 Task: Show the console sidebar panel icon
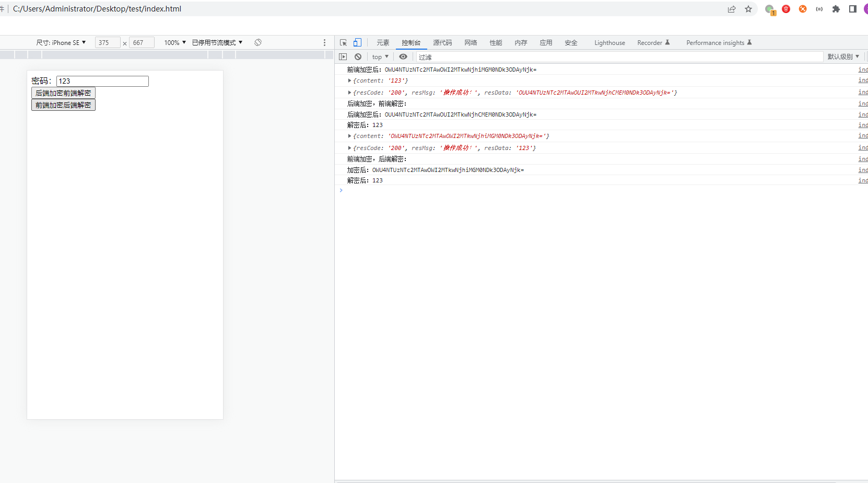[343, 57]
